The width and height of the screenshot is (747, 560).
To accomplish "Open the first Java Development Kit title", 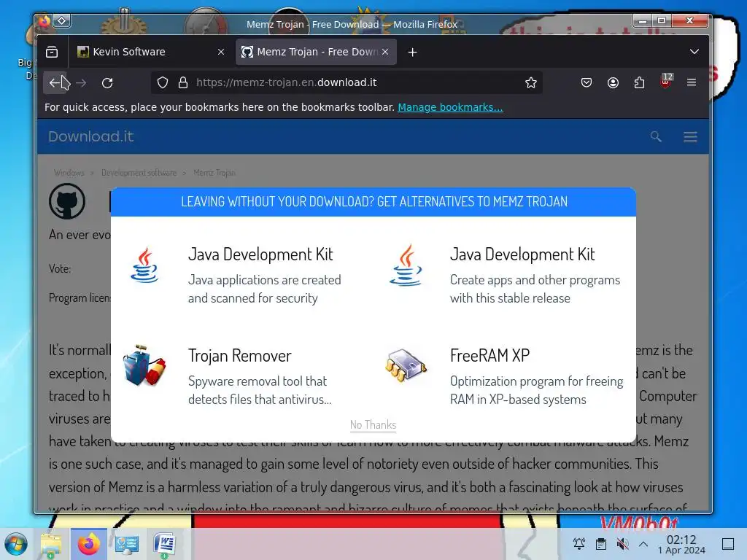I will (260, 254).
